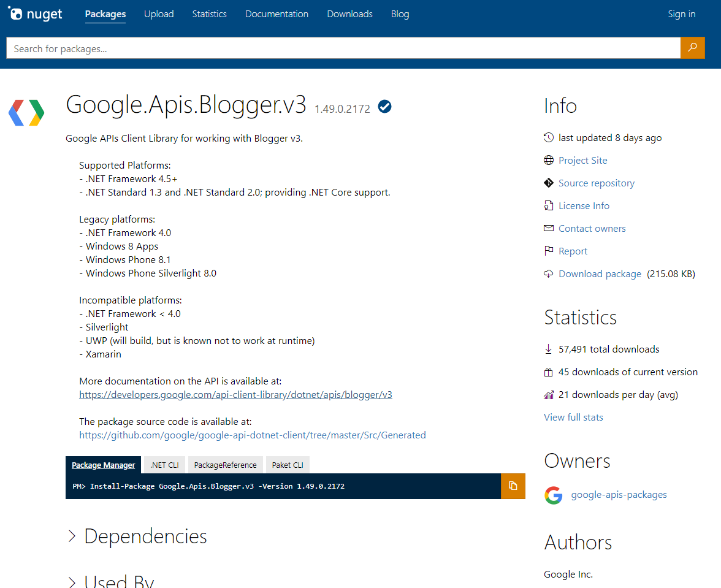Screen dimensions: 721x588
Task: Click the document icon beside License Info
Action: click(549, 205)
